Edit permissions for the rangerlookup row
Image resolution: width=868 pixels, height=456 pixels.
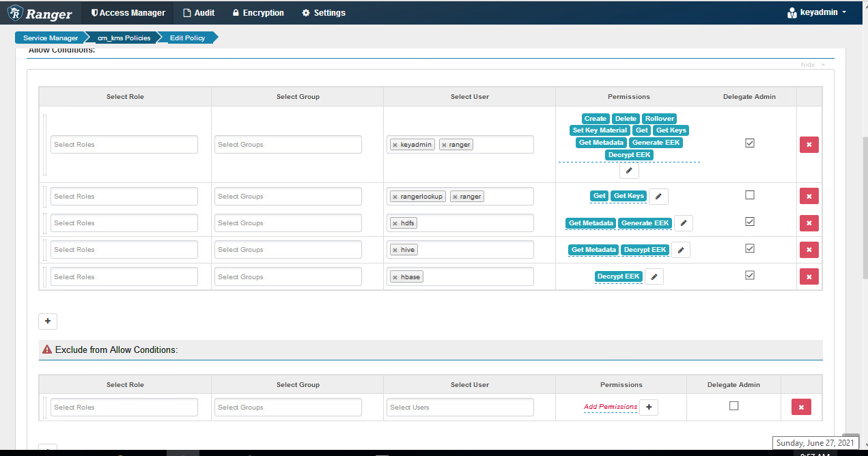(x=658, y=196)
